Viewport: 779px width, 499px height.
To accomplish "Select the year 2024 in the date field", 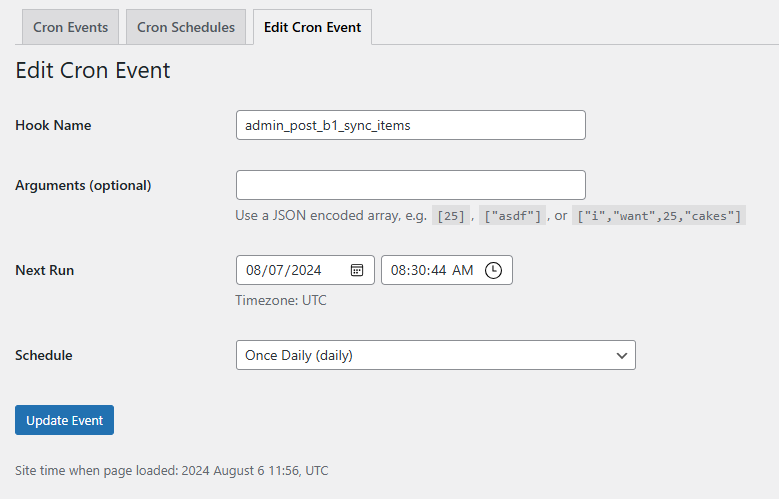I will tap(304, 270).
